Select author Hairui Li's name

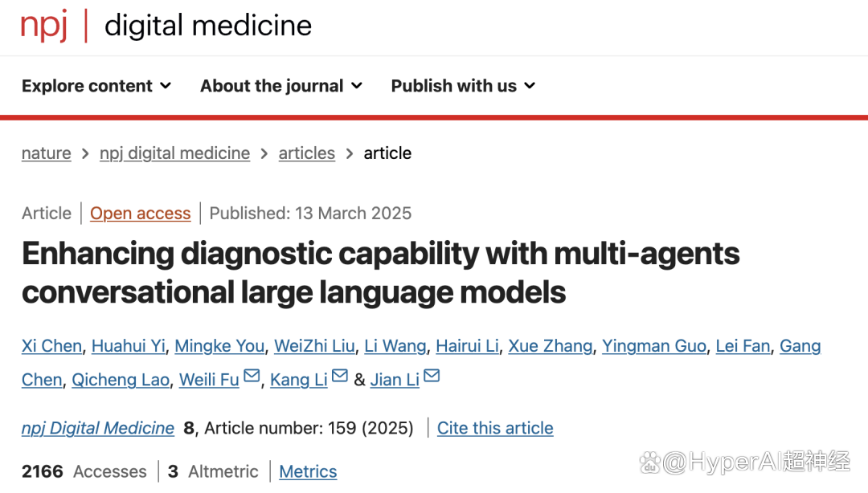click(467, 346)
